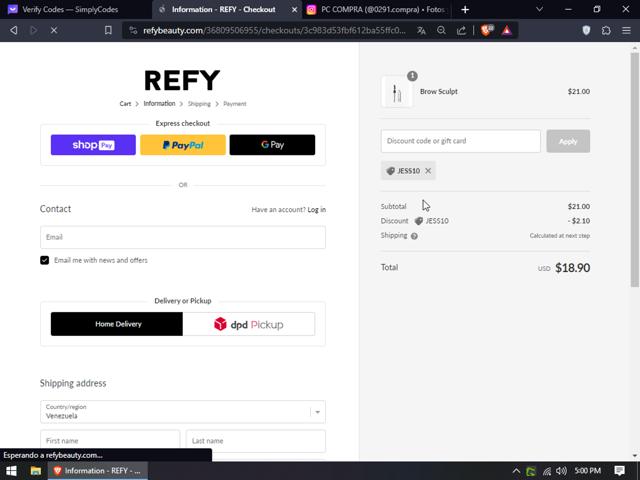Click the discount tag icon beside Discount row
The image size is (640, 480).
click(x=418, y=221)
